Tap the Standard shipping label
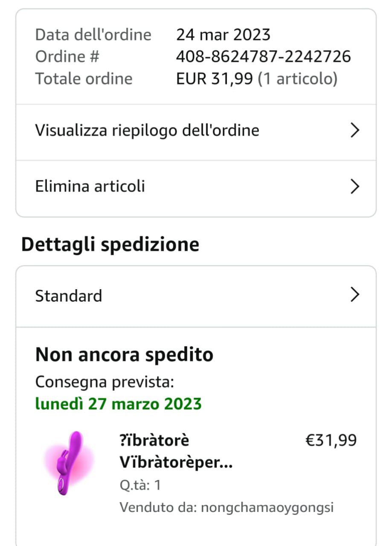 (x=69, y=296)
